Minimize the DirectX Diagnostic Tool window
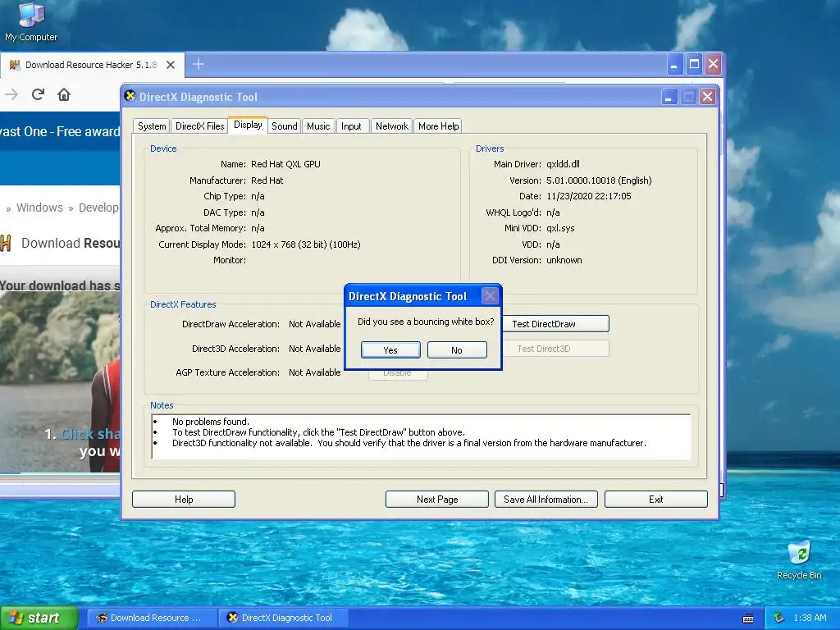Screen dimensions: 840x630 [x=669, y=97]
